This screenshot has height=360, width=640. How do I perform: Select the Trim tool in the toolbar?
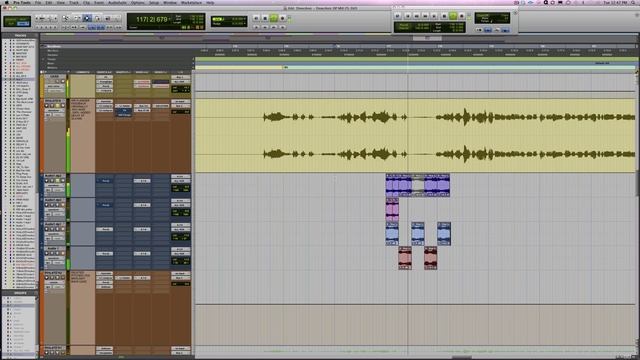(x=77, y=18)
